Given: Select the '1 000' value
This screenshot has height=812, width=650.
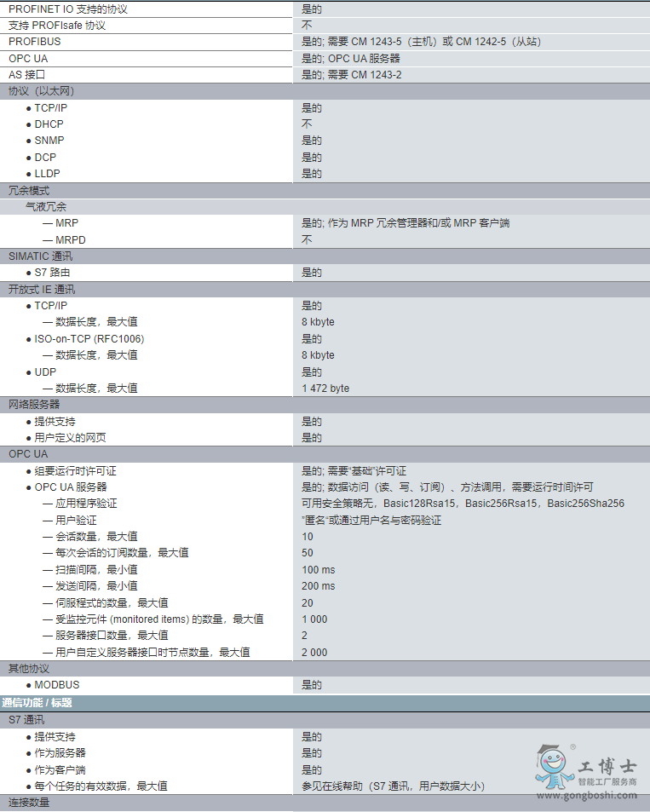Looking at the screenshot, I should click(314, 619).
